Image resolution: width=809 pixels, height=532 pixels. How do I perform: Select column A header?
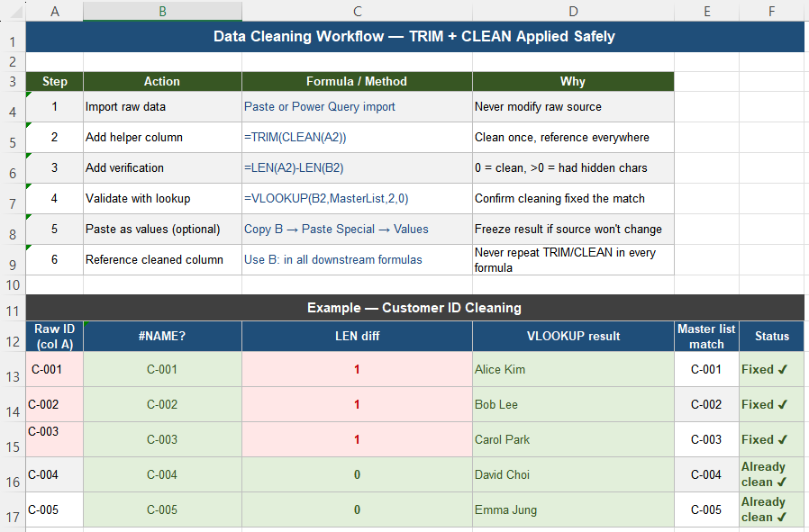tap(55, 11)
